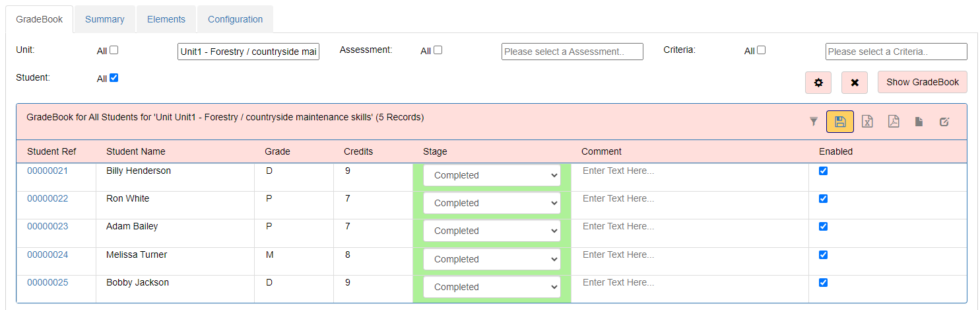
Task: Click the comment field for Bobby Jackson
Action: point(690,282)
